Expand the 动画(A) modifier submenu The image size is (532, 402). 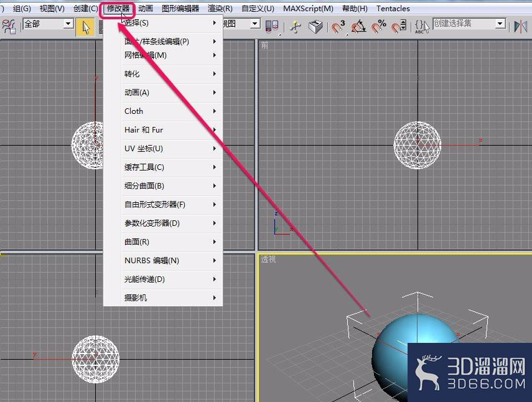click(163, 92)
